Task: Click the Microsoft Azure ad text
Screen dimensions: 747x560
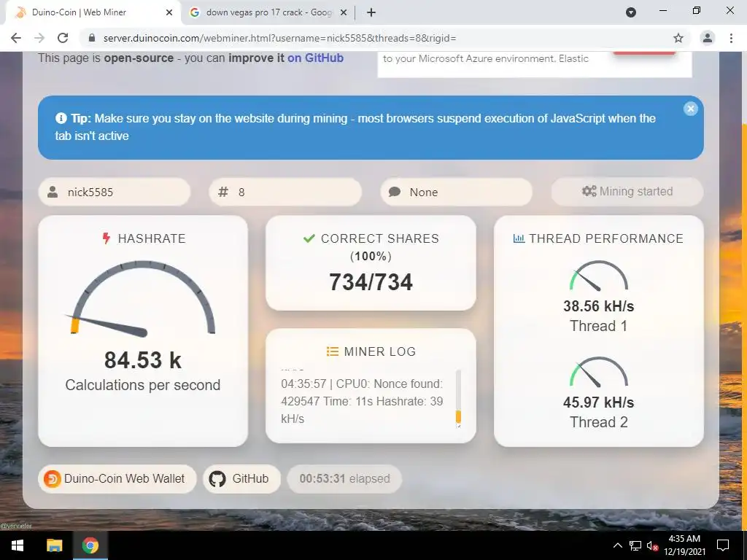Action: (486, 58)
